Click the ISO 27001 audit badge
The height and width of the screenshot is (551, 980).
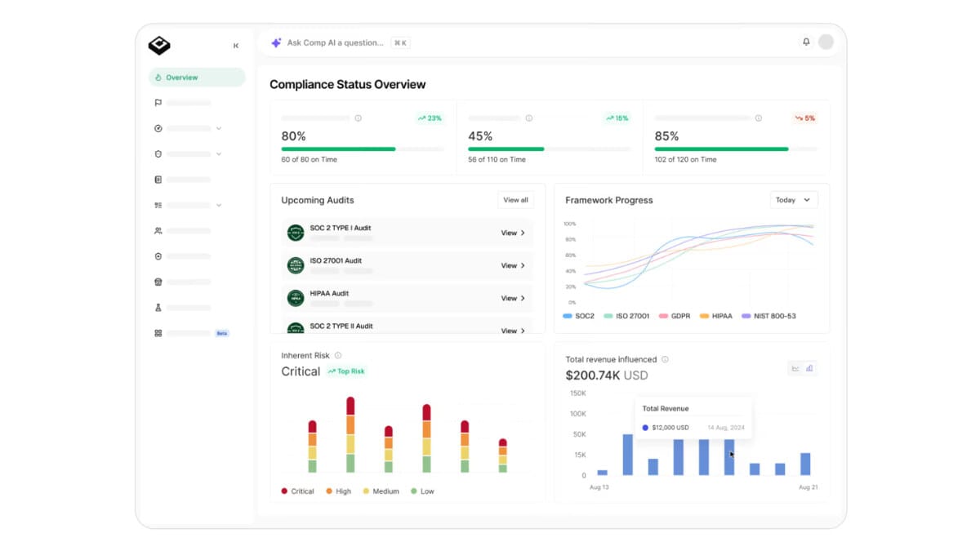[296, 265]
